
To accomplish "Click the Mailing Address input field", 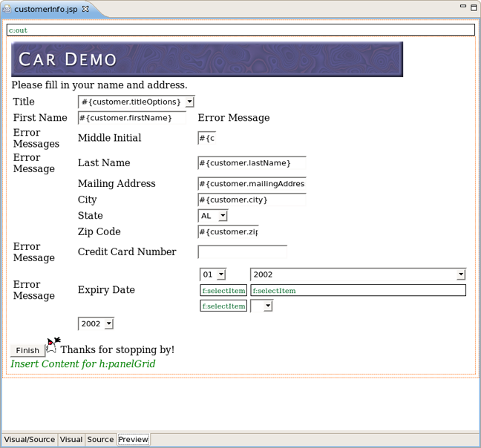I will tap(252, 183).
